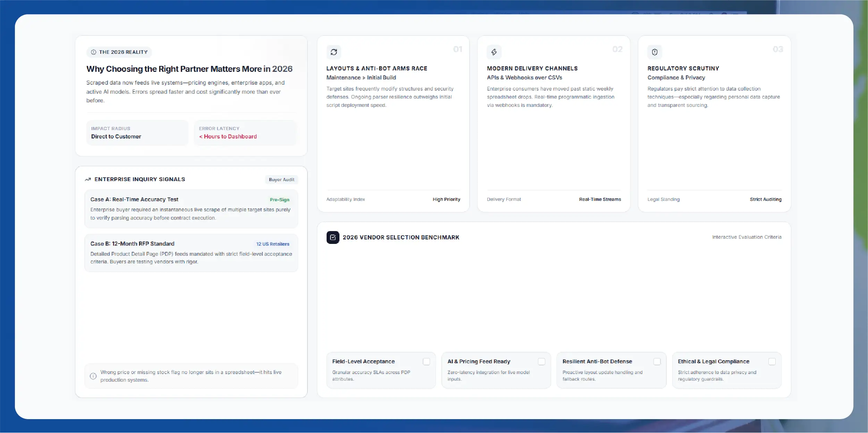Click the MODERN DELIVERY CHANNELS heading
Image resolution: width=868 pixels, height=433 pixels.
(x=532, y=69)
